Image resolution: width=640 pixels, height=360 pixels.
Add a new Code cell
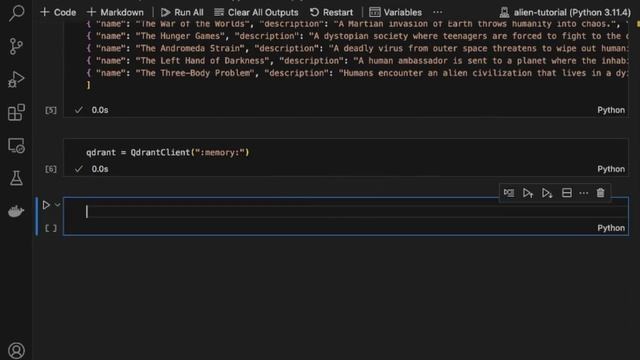pyautogui.click(x=58, y=12)
